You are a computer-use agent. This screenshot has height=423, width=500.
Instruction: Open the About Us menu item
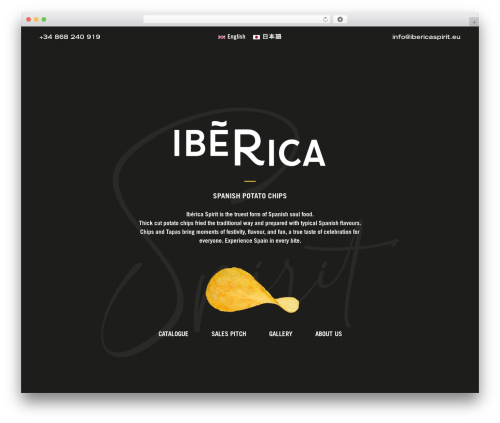pyautogui.click(x=328, y=334)
